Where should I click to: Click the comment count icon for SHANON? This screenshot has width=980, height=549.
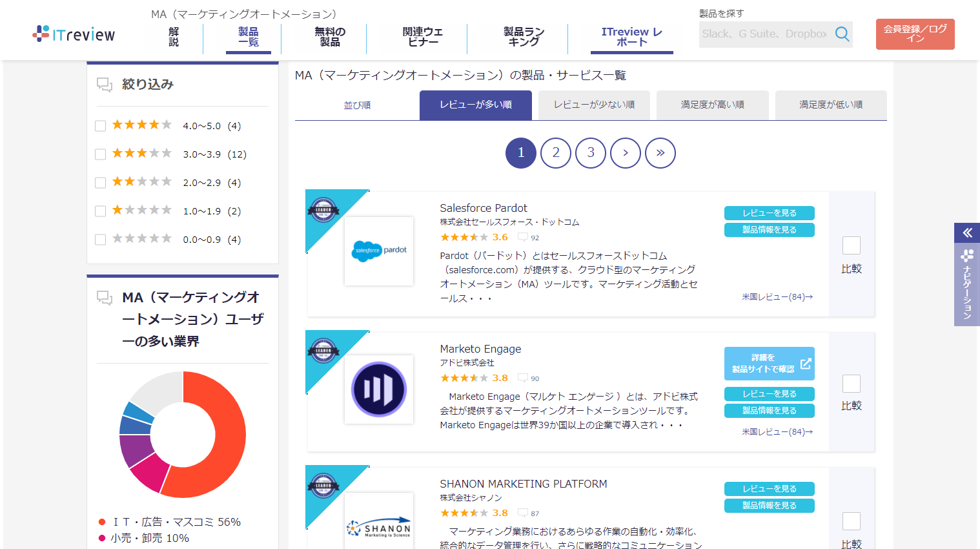click(x=523, y=513)
